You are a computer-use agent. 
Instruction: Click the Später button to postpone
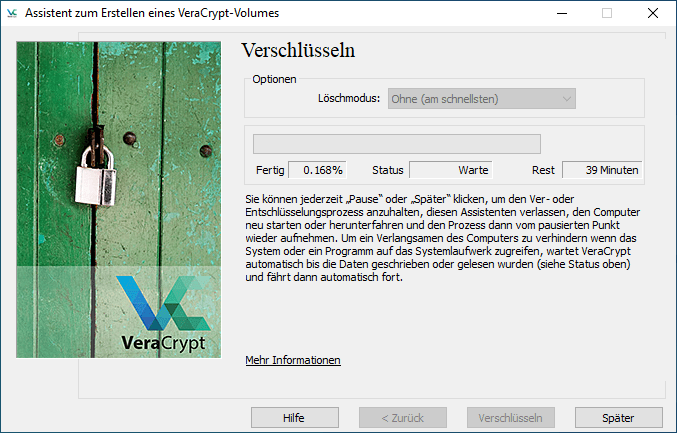pos(618,418)
